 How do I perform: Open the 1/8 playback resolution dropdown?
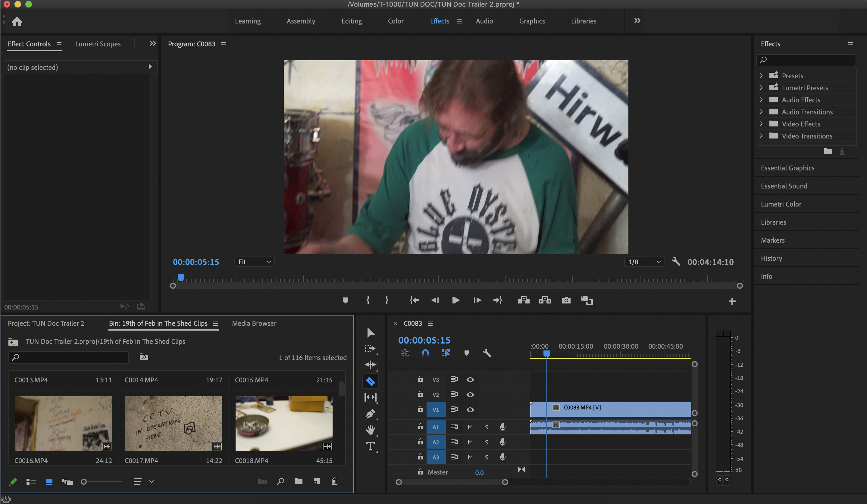[x=644, y=262]
